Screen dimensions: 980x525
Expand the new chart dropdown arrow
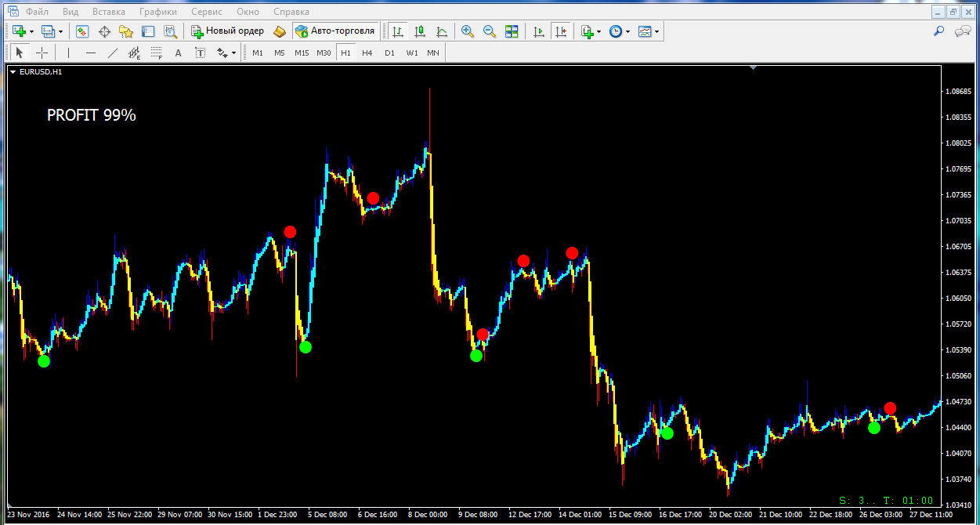(x=31, y=32)
